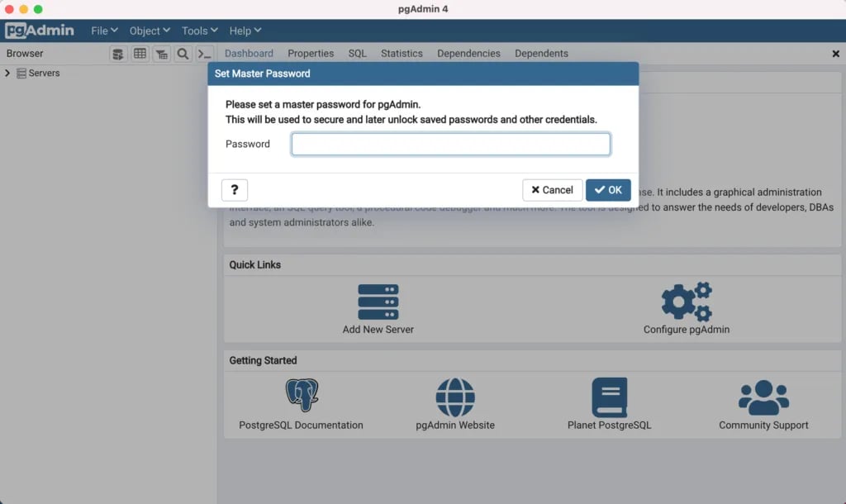Select the Servers tree item label
This screenshot has height=504, width=846.
[x=45, y=74]
